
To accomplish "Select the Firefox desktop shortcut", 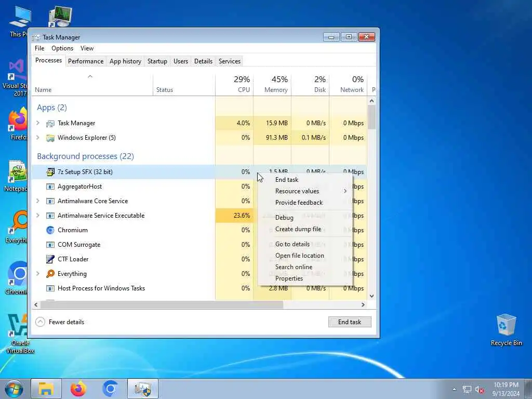I will pyautogui.click(x=18, y=124).
